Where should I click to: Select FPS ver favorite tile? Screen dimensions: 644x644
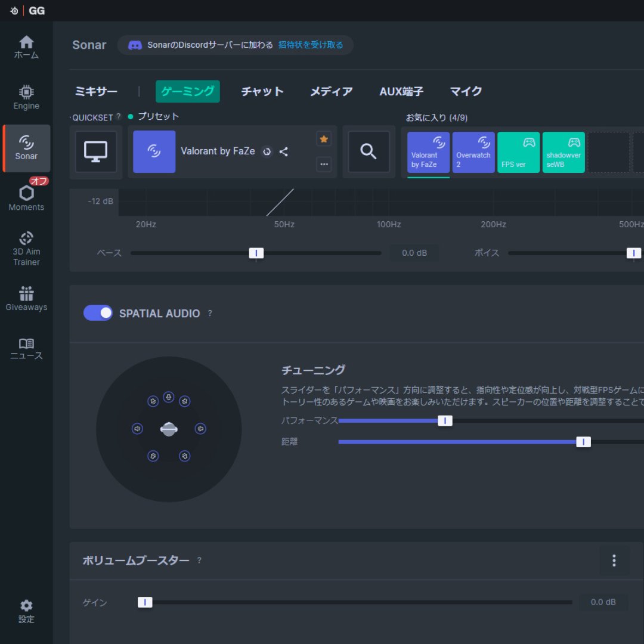[x=519, y=153]
